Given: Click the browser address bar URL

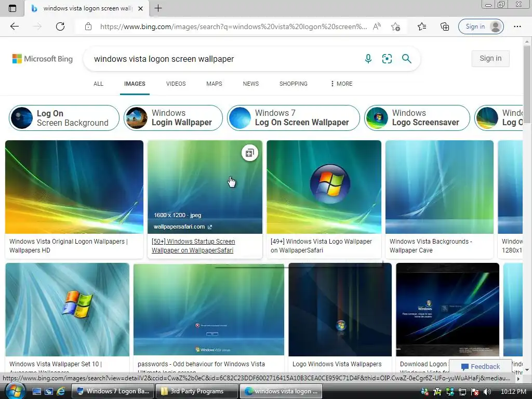Looking at the screenshot, I should tap(233, 26).
